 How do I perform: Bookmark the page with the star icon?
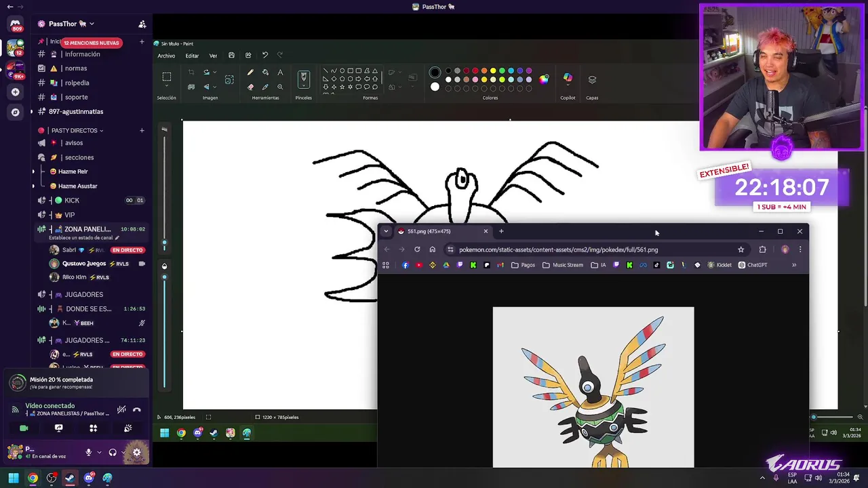(741, 249)
